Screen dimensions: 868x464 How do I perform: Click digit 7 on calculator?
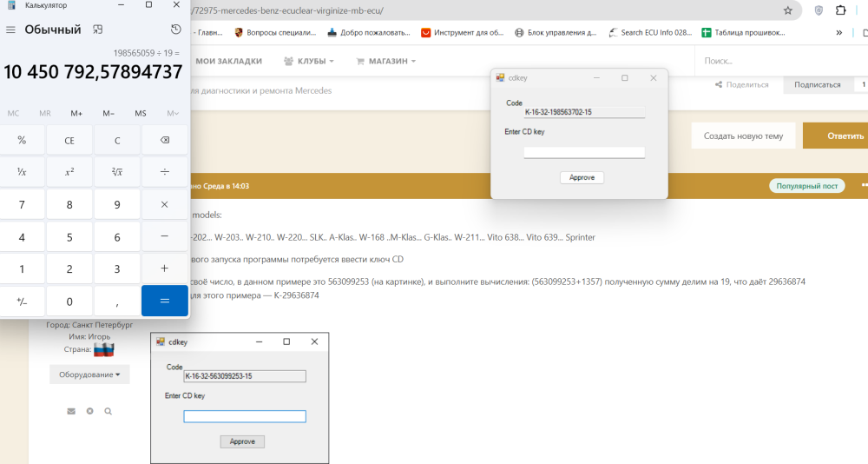click(22, 204)
